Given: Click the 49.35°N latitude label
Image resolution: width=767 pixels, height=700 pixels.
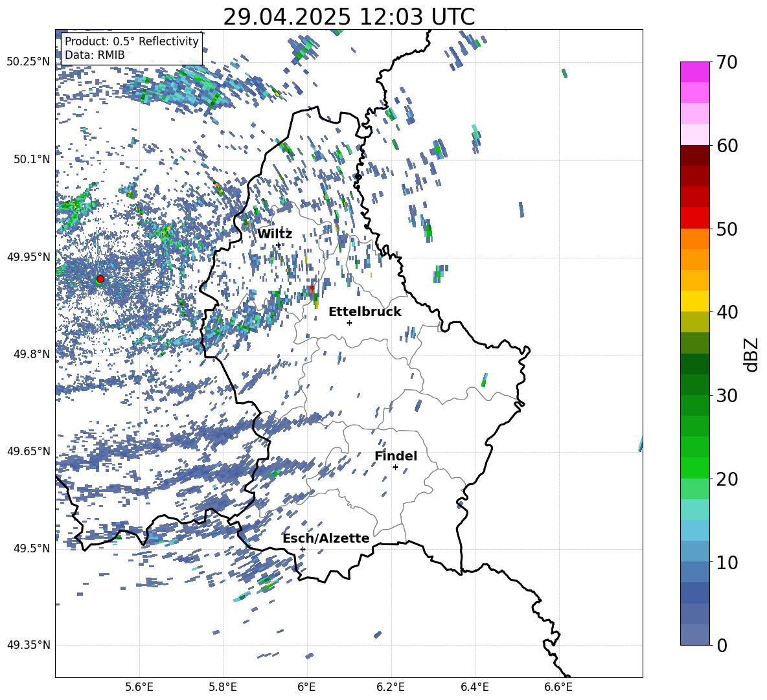Looking at the screenshot, I should pyautogui.click(x=29, y=645).
